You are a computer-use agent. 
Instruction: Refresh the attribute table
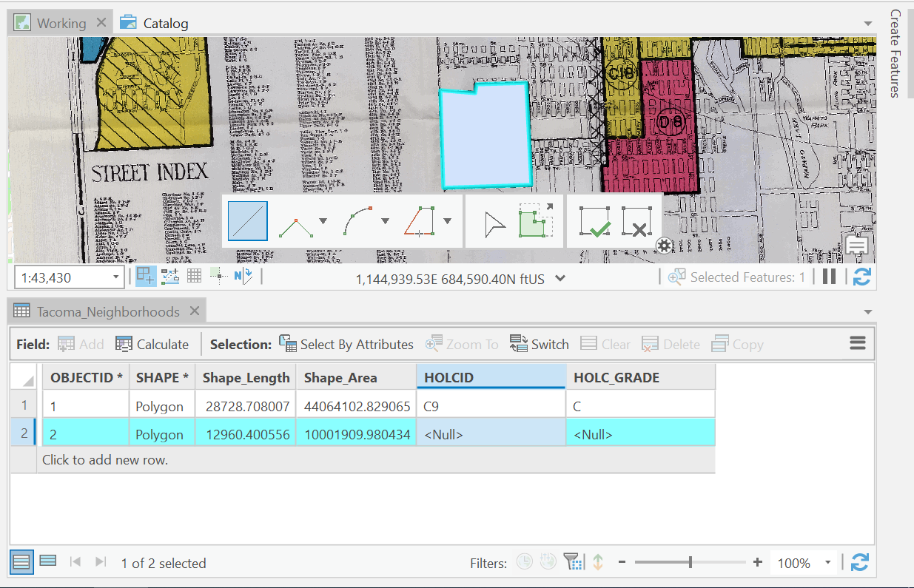click(x=859, y=562)
